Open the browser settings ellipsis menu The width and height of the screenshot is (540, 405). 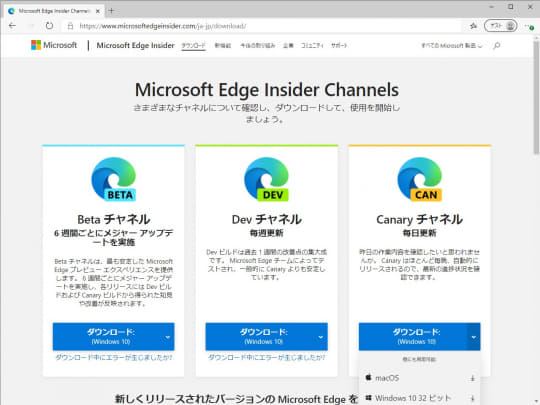point(530,26)
